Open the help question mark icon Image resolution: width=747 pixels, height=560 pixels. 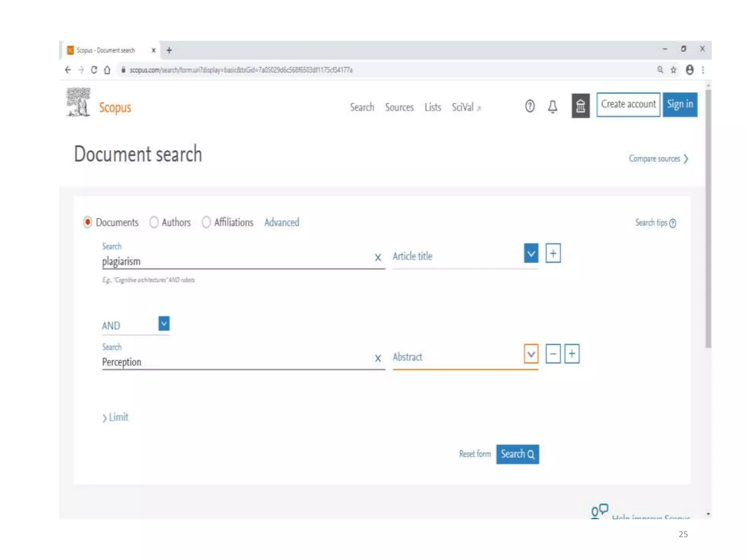click(530, 106)
